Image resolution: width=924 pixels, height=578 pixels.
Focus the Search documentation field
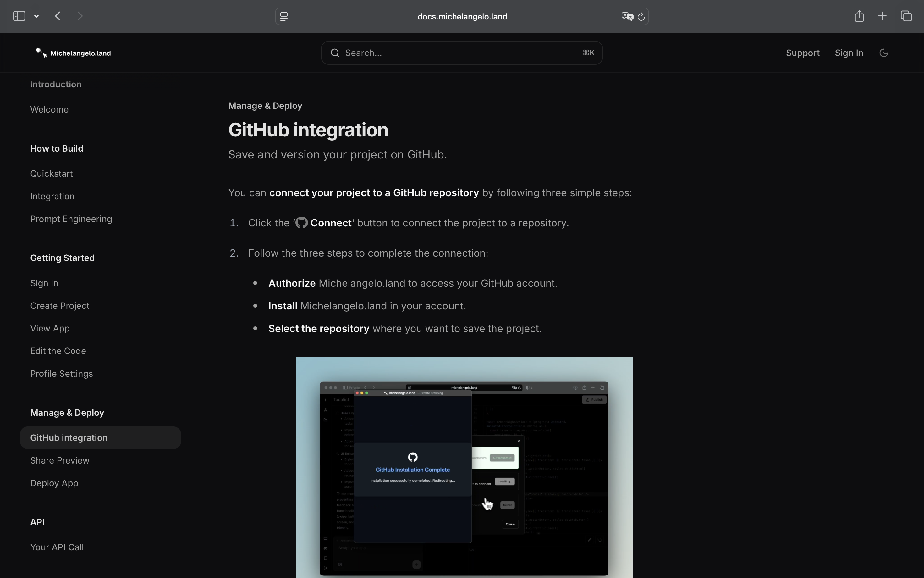tap(461, 53)
